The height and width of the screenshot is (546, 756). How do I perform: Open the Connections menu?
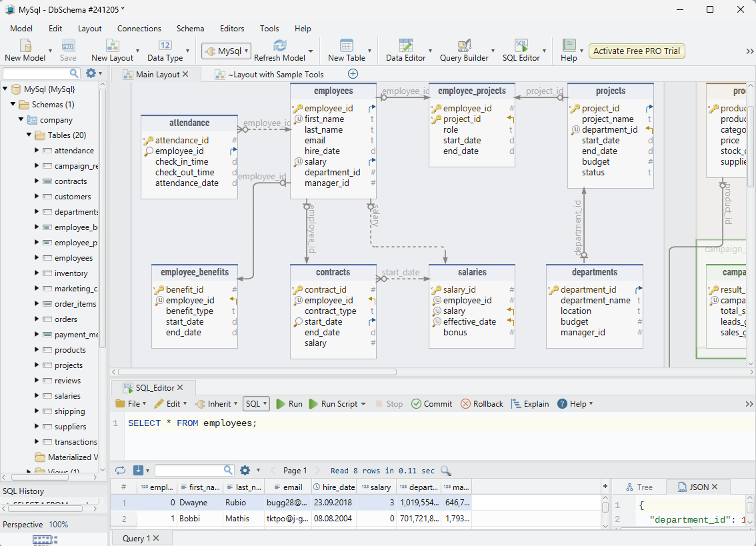pyautogui.click(x=139, y=29)
